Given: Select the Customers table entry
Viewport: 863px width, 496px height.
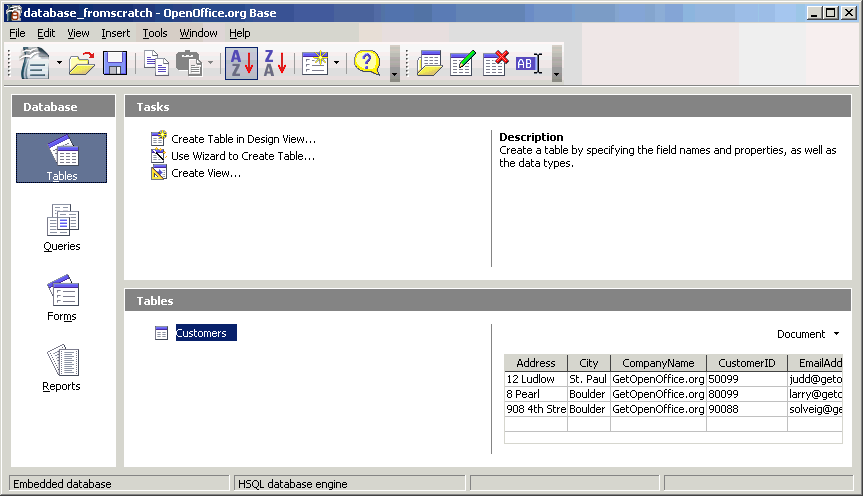Looking at the screenshot, I should (206, 333).
